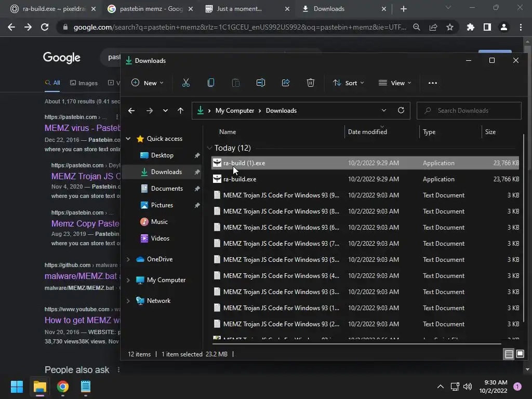
Task: Open Chrome extensions puzzle icon
Action: [x=471, y=27]
